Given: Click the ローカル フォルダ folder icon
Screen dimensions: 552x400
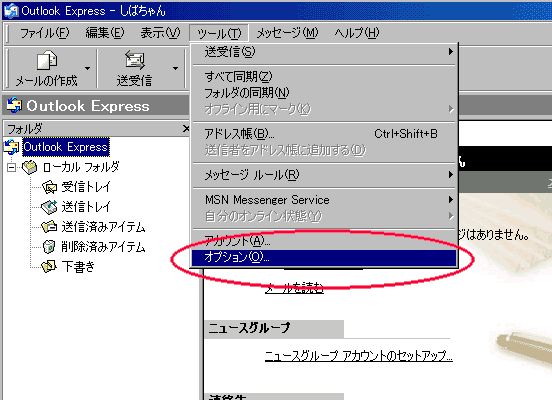Looking at the screenshot, I should 29,167.
